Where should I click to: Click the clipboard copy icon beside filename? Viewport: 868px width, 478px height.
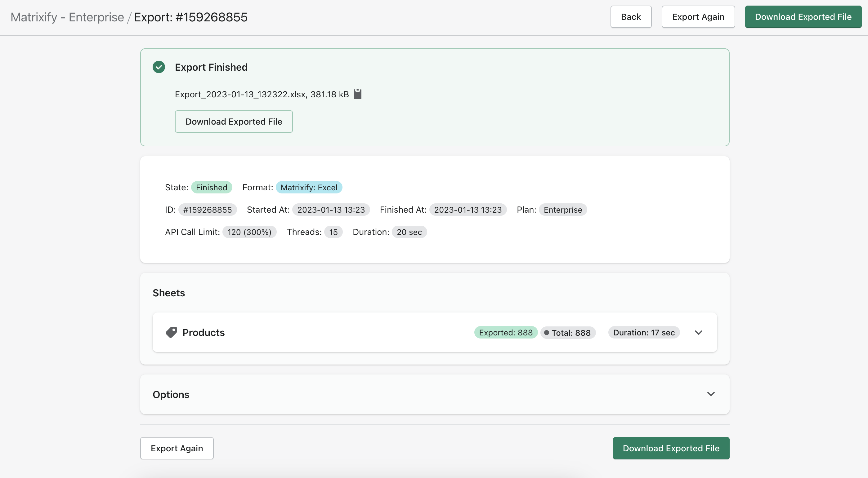(357, 94)
